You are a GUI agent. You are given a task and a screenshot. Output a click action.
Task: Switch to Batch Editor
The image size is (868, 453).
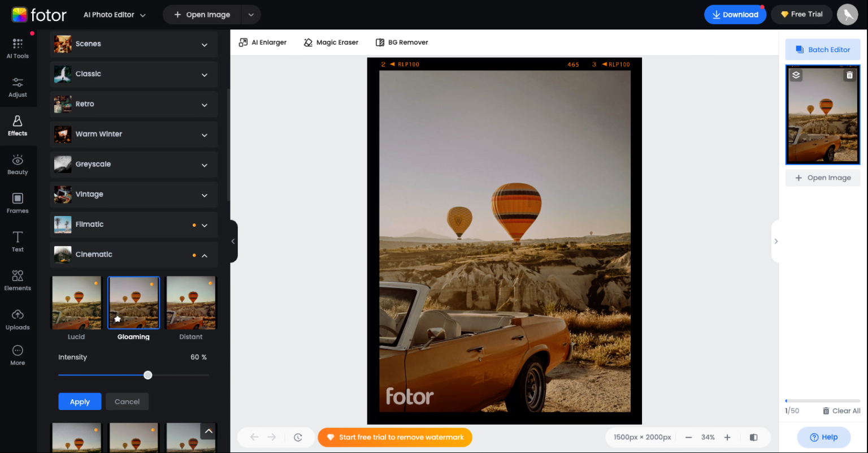point(822,49)
